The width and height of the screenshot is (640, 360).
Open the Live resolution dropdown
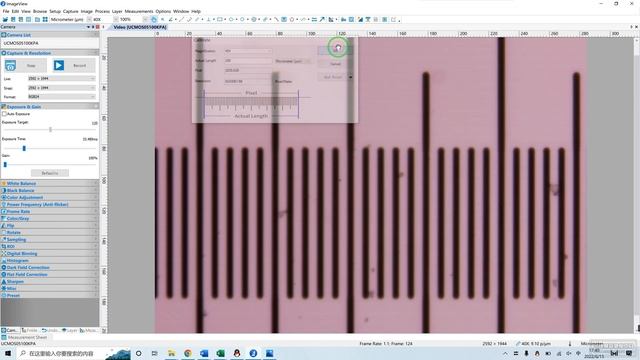(x=61, y=78)
